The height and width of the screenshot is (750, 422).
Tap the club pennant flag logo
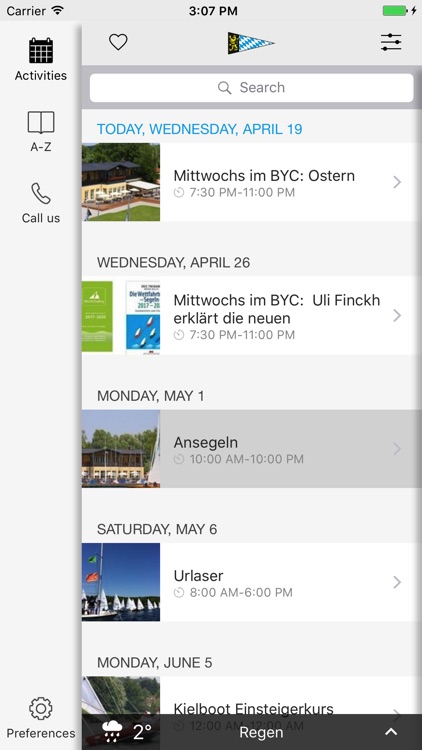click(251, 43)
